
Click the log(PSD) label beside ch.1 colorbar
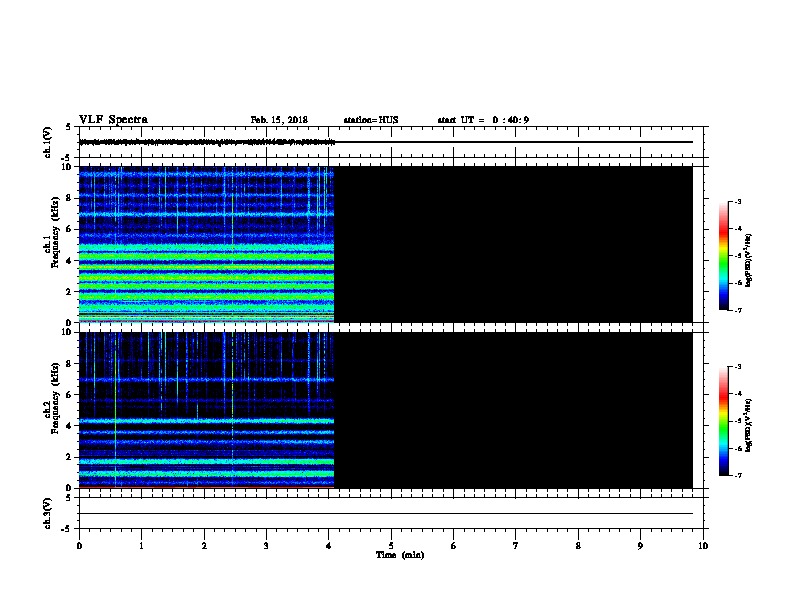click(x=748, y=260)
